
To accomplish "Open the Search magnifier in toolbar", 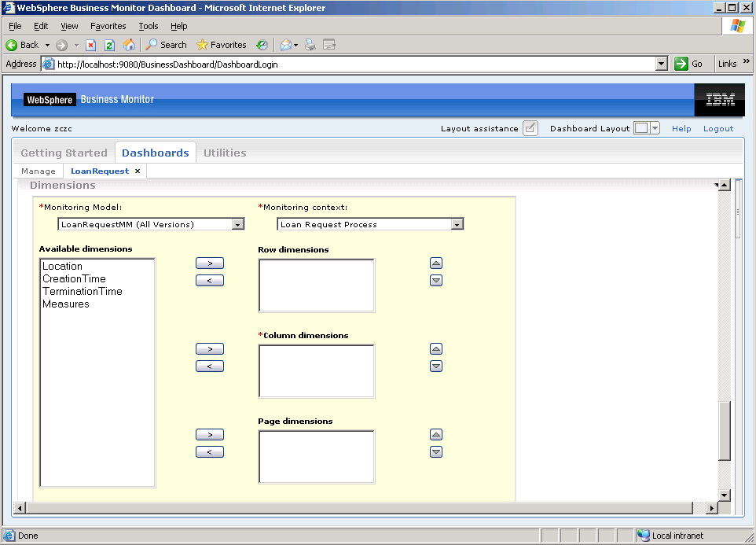I will pyautogui.click(x=167, y=45).
